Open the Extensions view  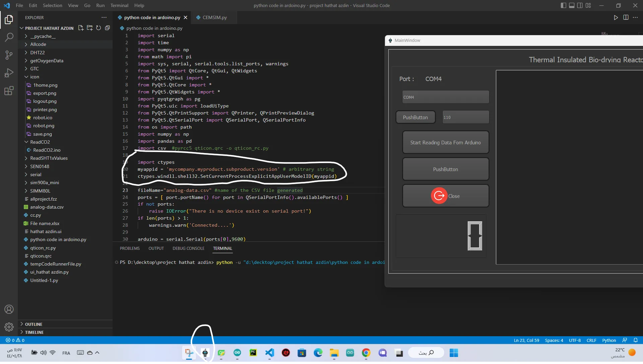tap(9, 90)
